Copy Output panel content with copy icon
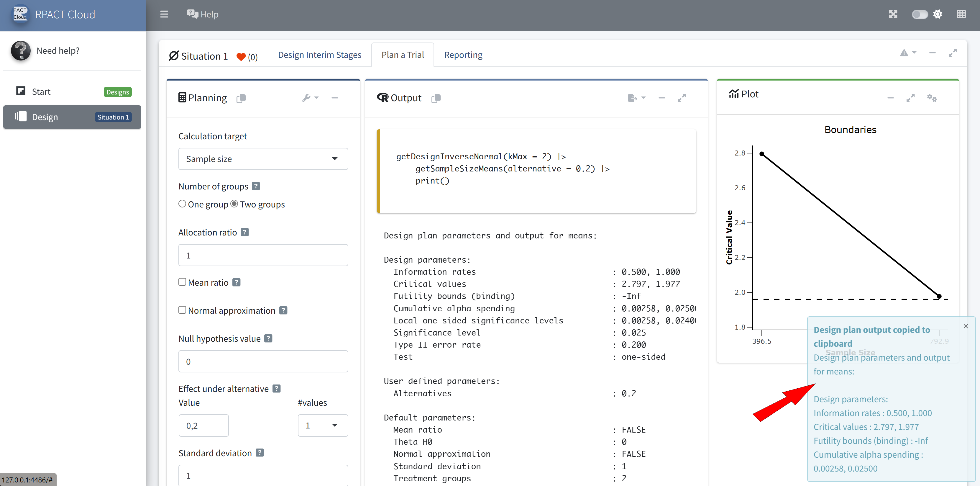Image resolution: width=980 pixels, height=486 pixels. (x=436, y=98)
